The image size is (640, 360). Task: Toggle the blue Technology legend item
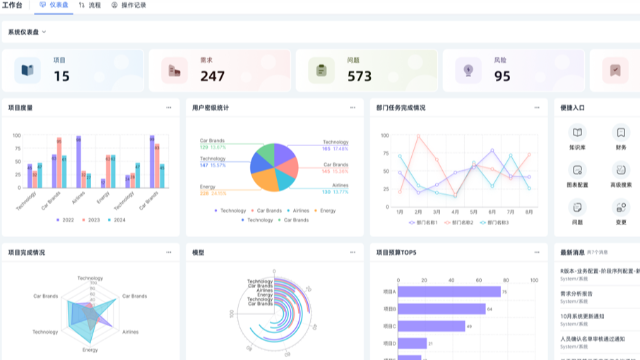[257, 220]
